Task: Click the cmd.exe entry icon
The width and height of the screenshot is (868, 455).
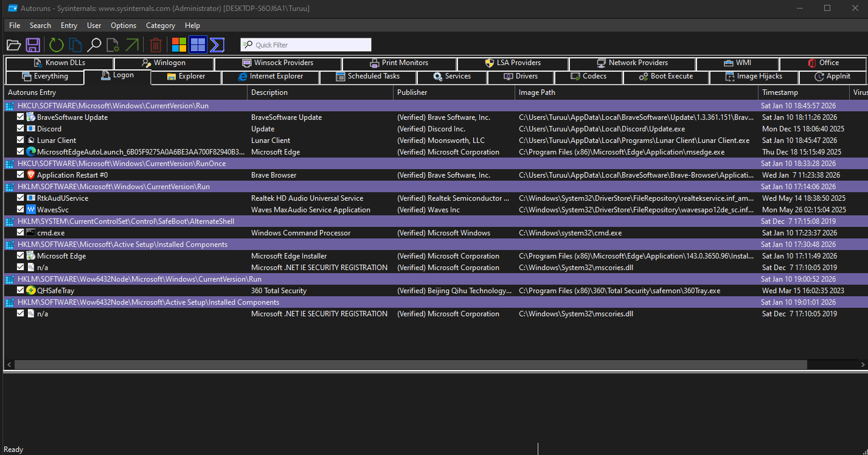Action: click(x=31, y=233)
